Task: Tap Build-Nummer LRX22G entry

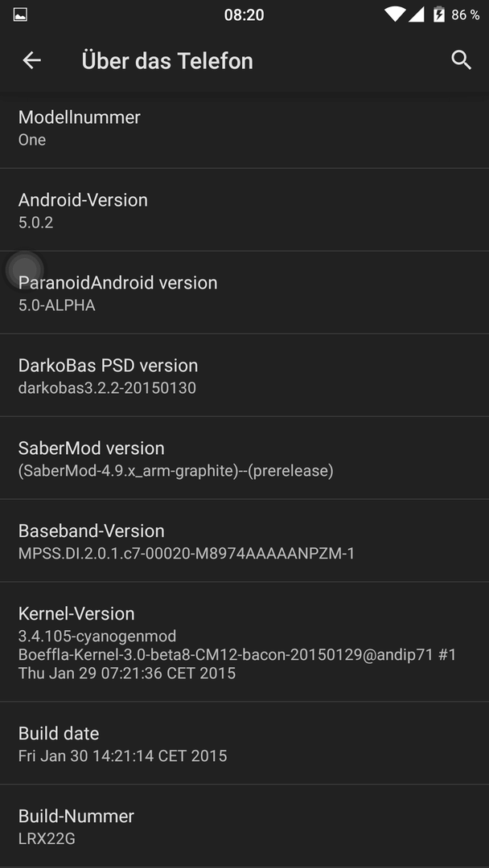Action: click(x=244, y=826)
